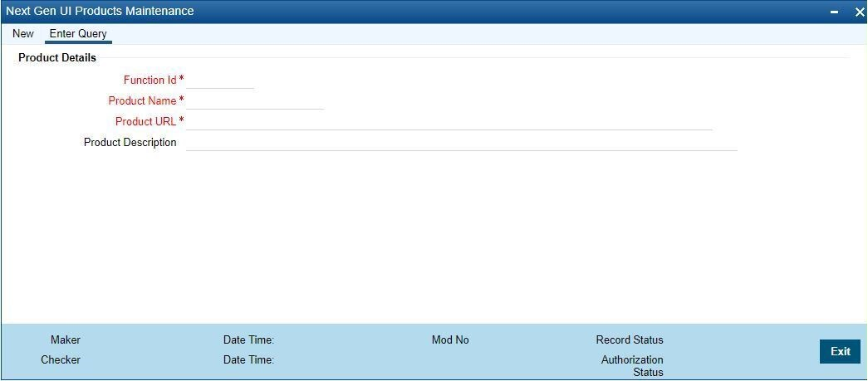Click the Record Status label
This screenshot has width=868, height=381.
pyautogui.click(x=630, y=340)
